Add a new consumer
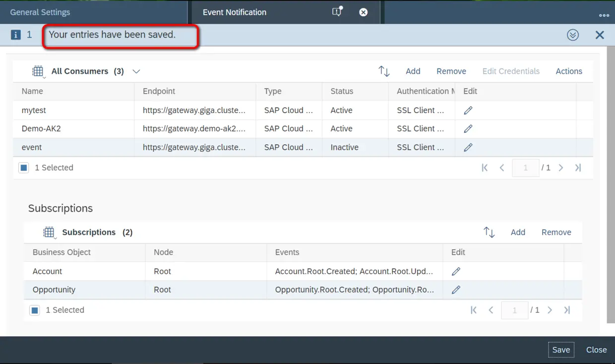615x364 pixels. [413, 71]
